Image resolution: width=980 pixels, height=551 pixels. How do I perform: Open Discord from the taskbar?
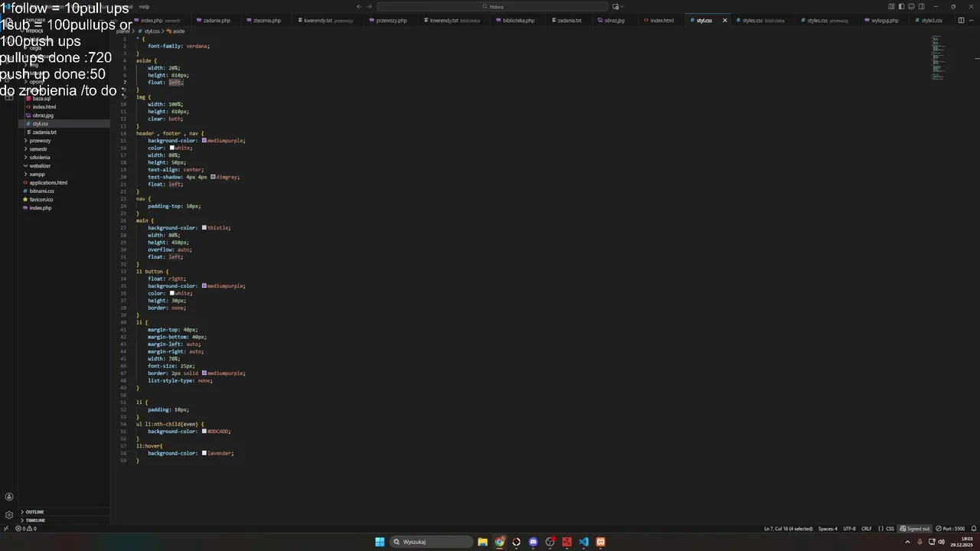[x=533, y=542]
